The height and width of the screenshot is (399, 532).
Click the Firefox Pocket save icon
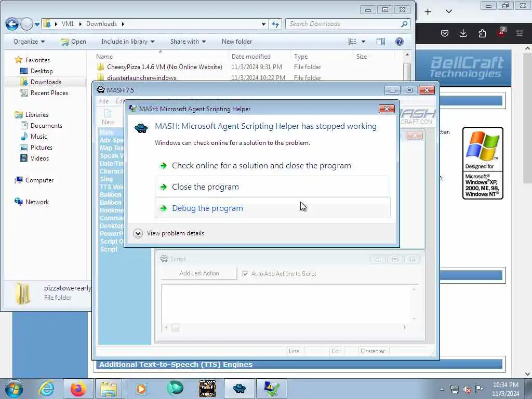click(445, 33)
